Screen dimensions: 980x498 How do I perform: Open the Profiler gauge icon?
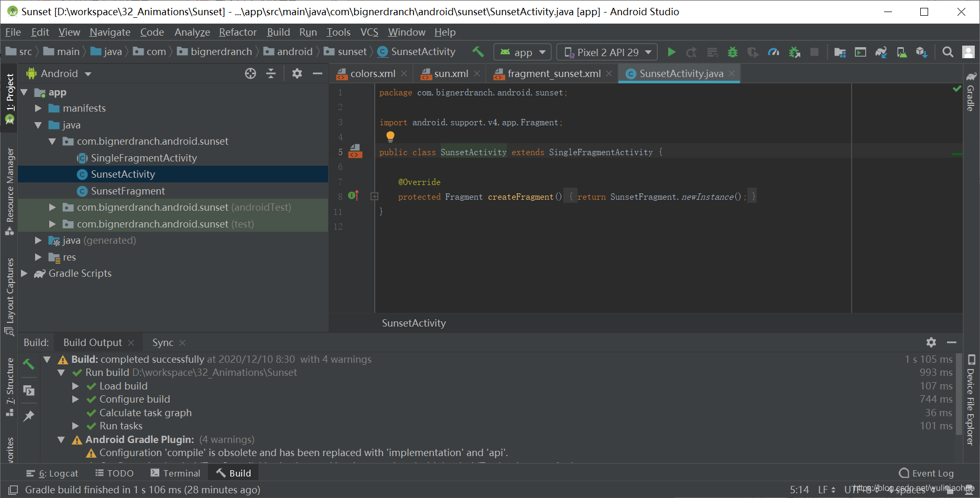(774, 52)
